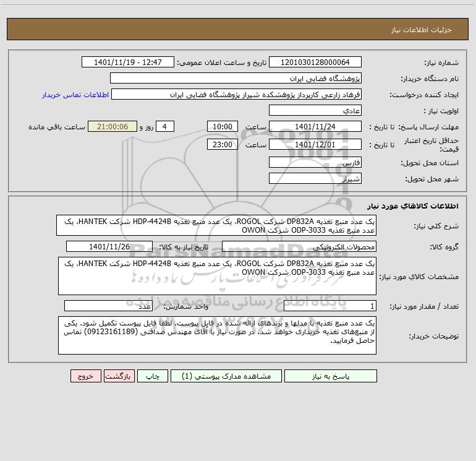Click general need description text box
Viewport: 476px width, 461px height.
click(x=216, y=225)
